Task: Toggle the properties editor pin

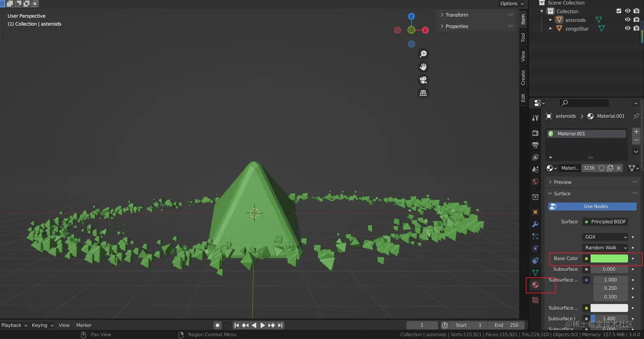Action: pyautogui.click(x=636, y=116)
